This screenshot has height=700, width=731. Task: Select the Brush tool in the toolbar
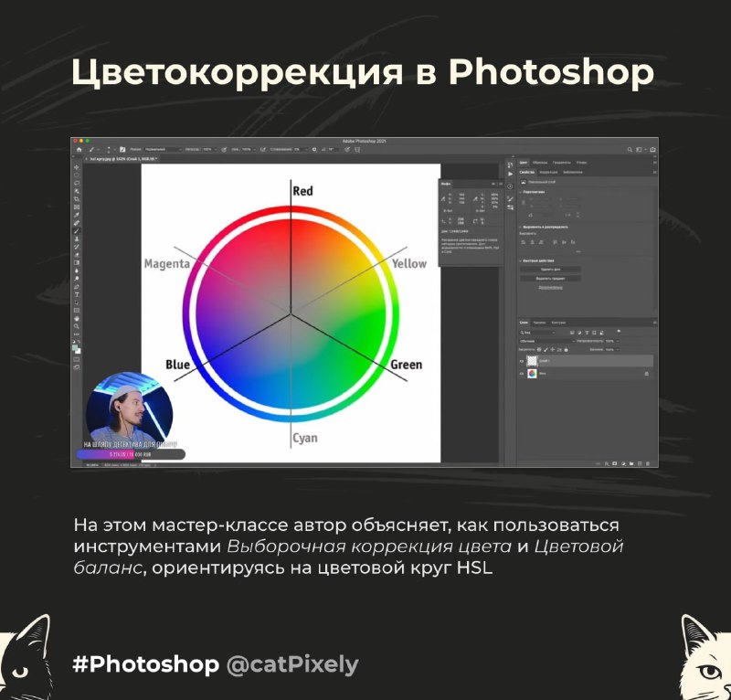coord(77,231)
